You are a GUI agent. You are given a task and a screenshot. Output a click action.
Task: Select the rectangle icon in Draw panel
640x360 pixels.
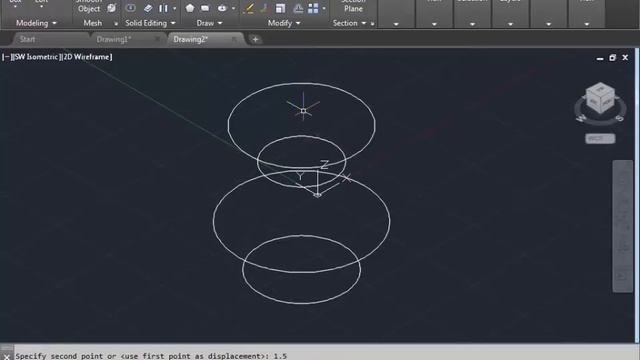click(x=205, y=8)
